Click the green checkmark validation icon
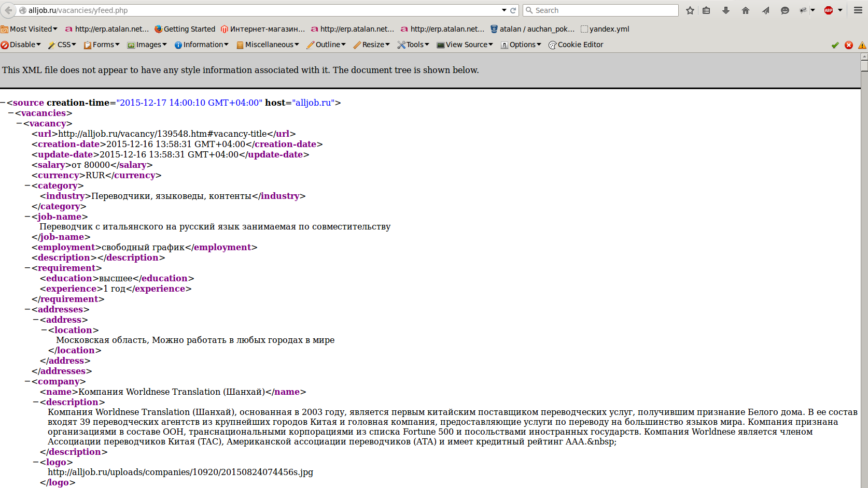 tap(835, 45)
